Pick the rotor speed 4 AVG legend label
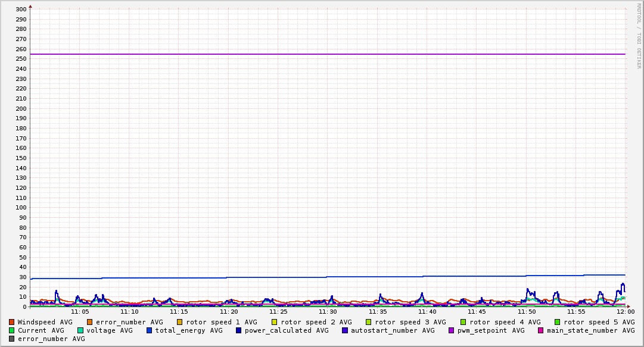 pos(505,322)
